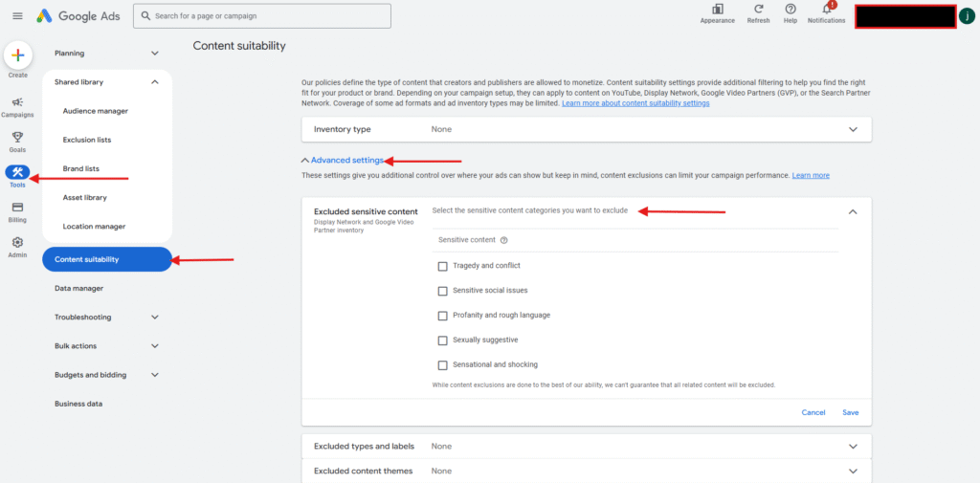Click the 'Select the sensitive content categories' text
Image resolution: width=980 pixels, height=483 pixels.
tap(530, 210)
